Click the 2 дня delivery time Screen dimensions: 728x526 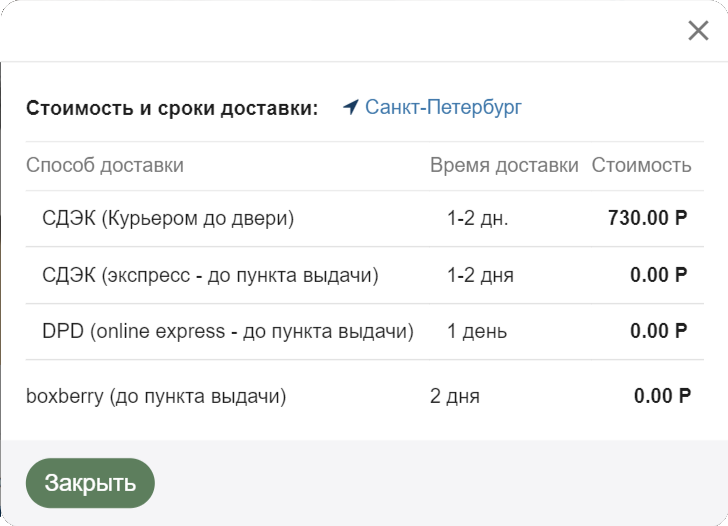pyautogui.click(x=455, y=396)
